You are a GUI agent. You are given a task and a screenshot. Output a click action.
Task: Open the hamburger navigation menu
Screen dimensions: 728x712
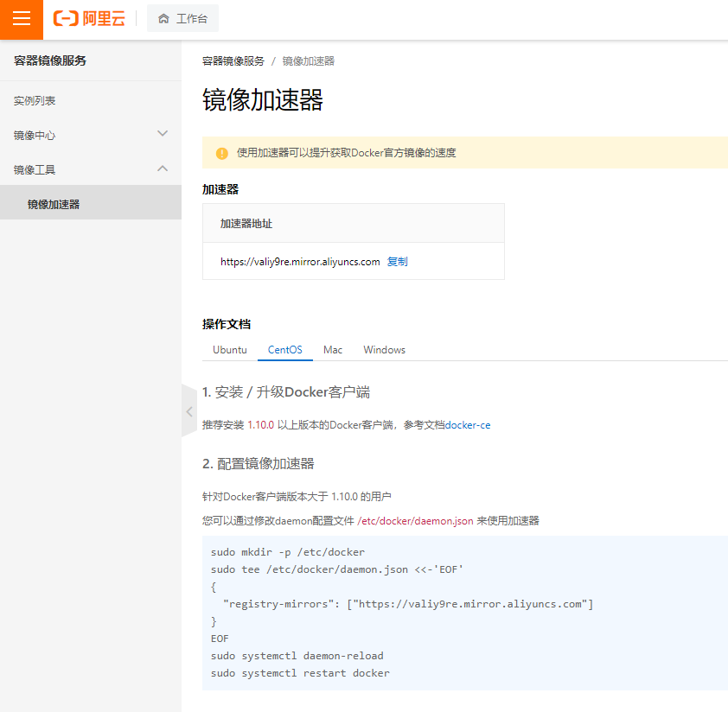22,20
